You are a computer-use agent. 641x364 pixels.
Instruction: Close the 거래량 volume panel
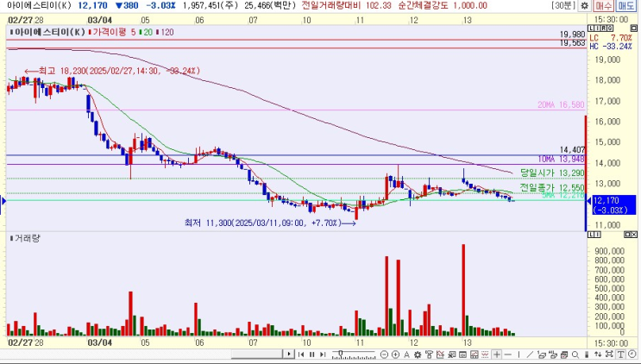click(634, 235)
